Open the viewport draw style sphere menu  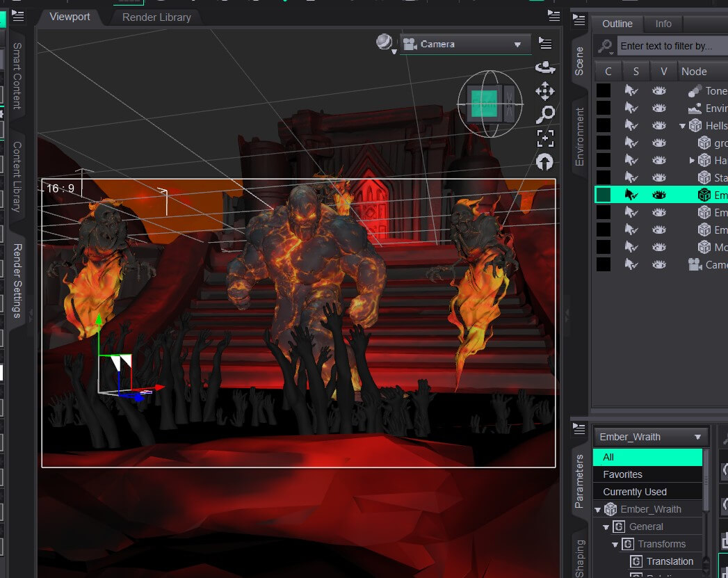pyautogui.click(x=385, y=44)
